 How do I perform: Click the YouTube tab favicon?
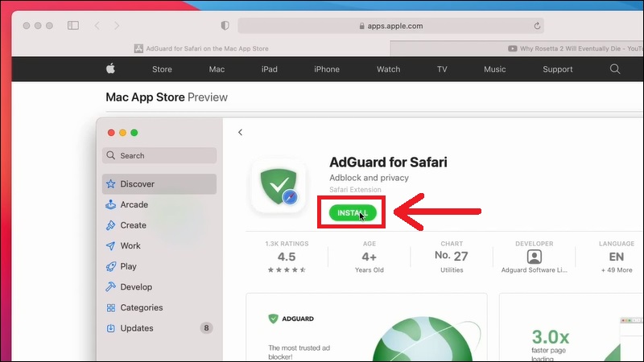[x=512, y=48]
